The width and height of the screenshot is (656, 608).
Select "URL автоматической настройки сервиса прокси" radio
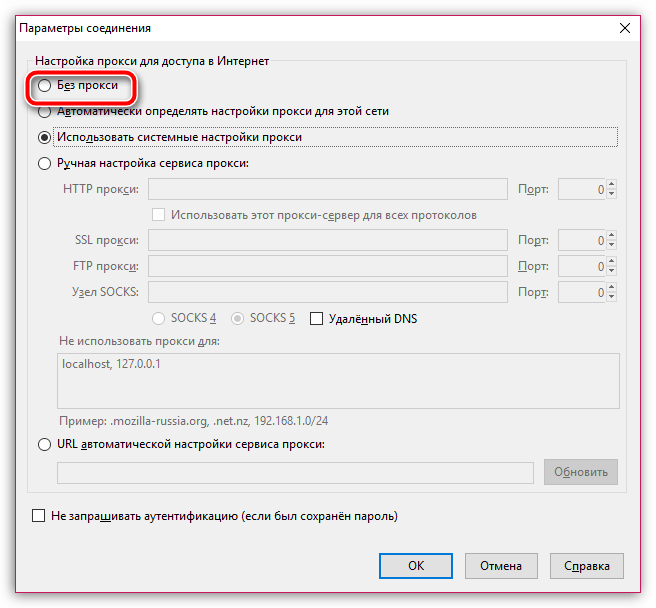(44, 444)
